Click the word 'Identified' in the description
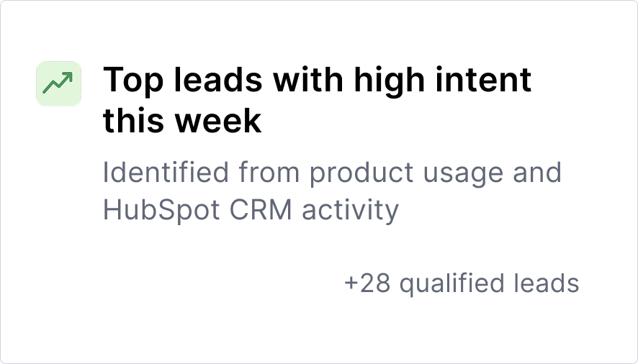This screenshot has width=638, height=364. (x=166, y=173)
